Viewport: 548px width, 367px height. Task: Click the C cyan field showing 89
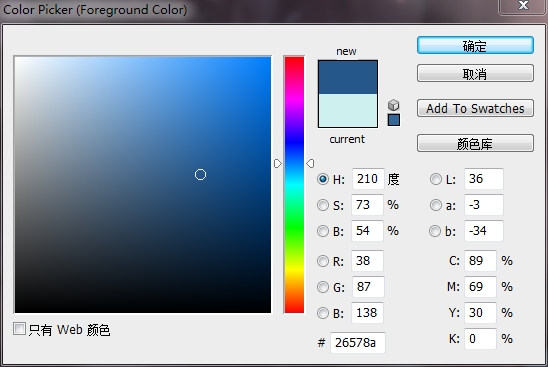480,261
